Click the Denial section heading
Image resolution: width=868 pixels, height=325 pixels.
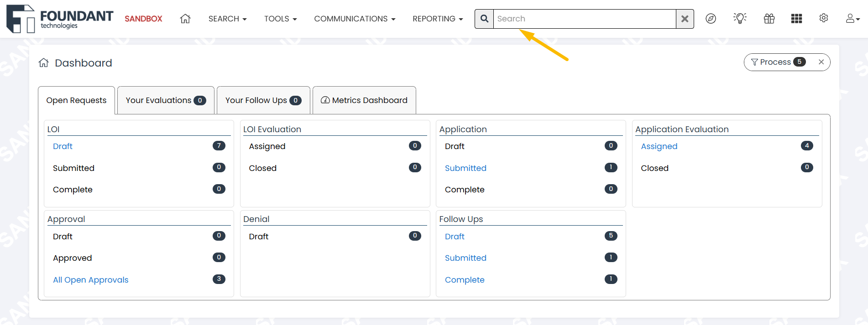click(x=256, y=219)
